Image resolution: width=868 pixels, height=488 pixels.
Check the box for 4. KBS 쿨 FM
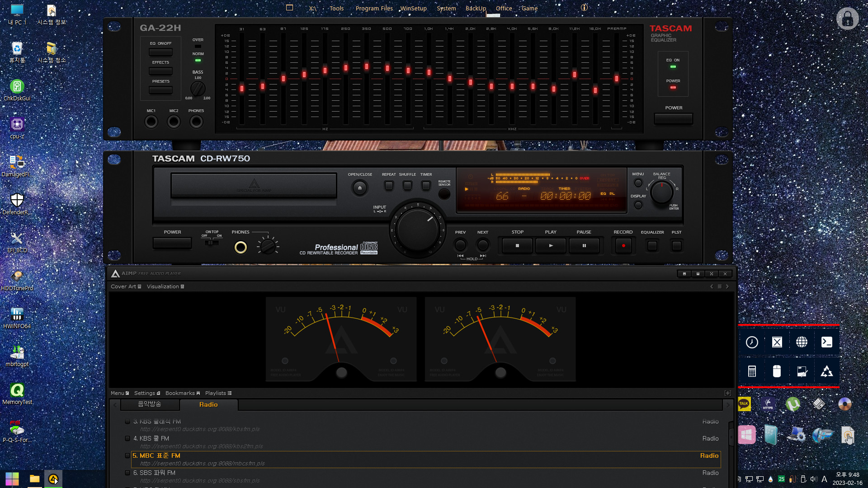127,438
